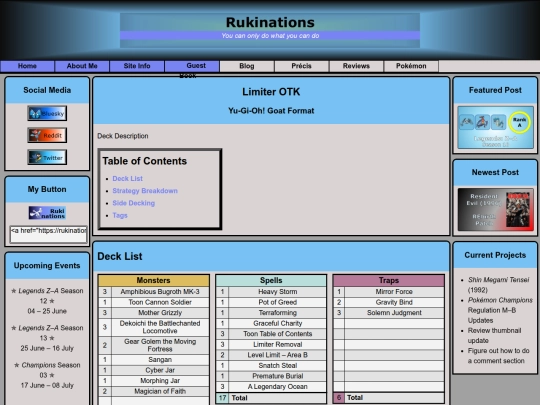
Task: Open the Précis section
Action: point(301,66)
